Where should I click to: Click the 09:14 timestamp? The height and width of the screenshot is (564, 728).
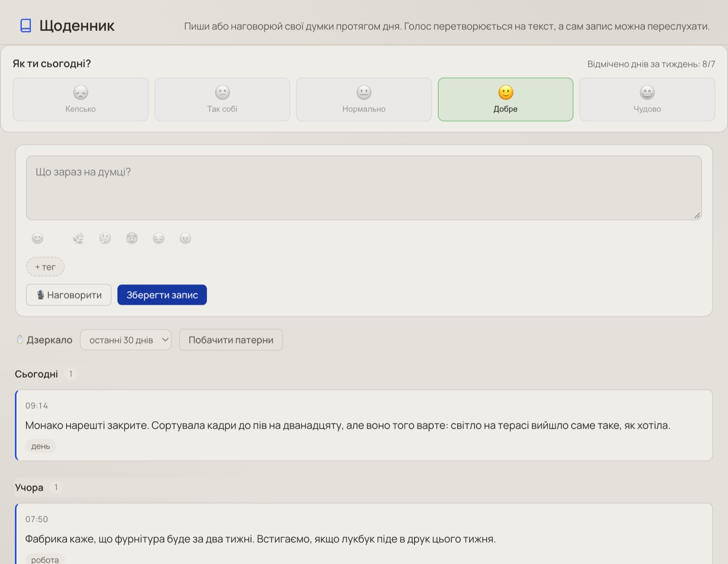click(36, 405)
